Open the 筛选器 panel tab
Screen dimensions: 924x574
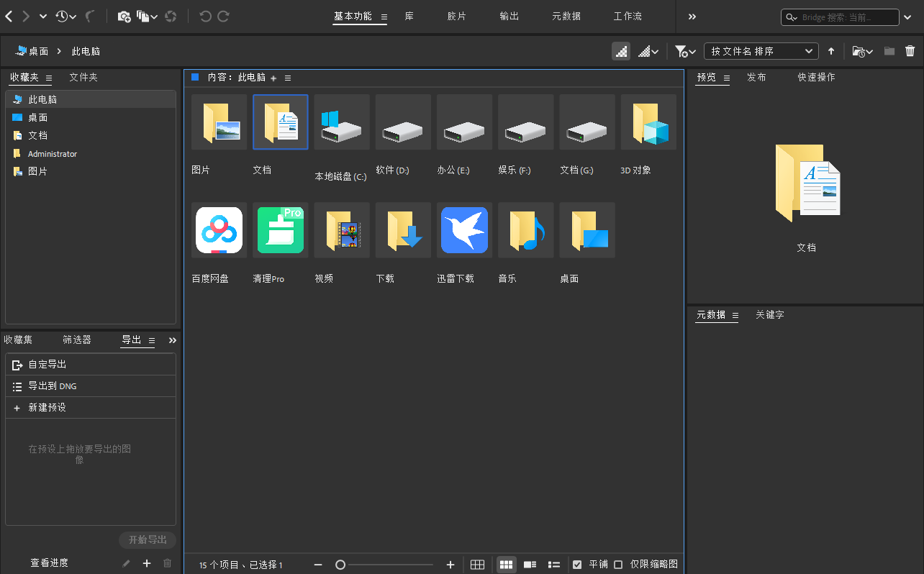point(77,340)
